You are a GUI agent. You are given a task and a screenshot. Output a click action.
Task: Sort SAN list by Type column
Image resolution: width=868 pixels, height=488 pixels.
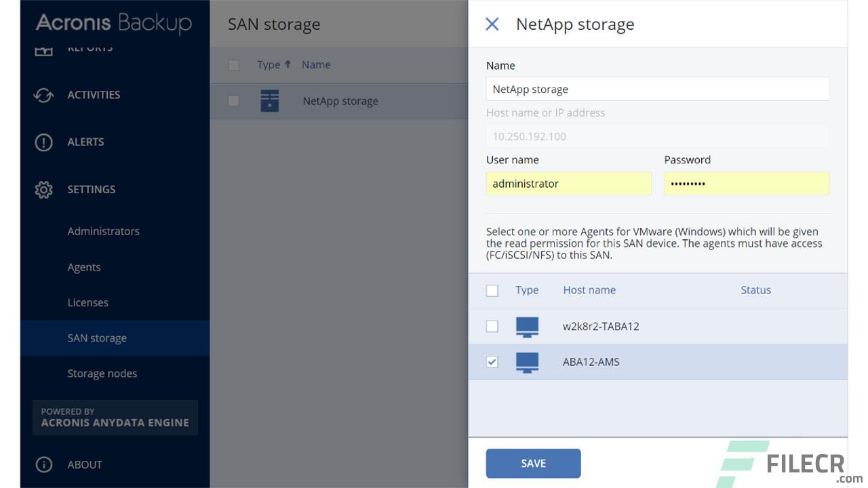pos(269,64)
